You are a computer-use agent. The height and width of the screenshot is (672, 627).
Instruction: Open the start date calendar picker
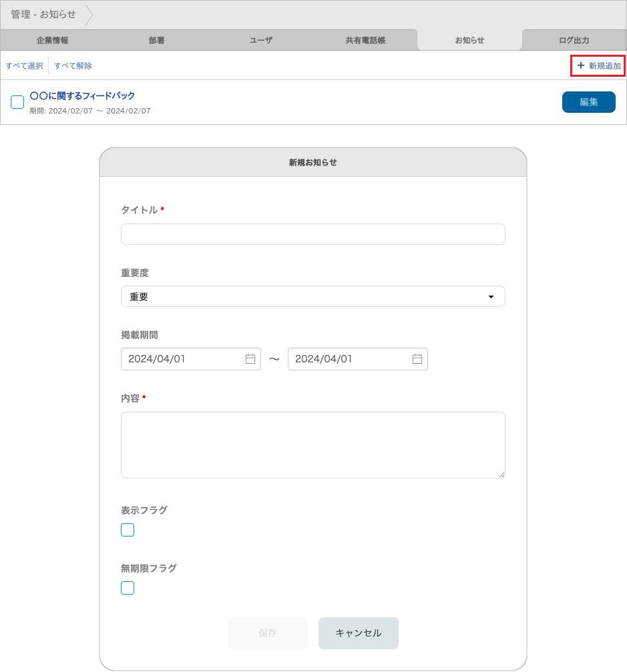coord(250,359)
